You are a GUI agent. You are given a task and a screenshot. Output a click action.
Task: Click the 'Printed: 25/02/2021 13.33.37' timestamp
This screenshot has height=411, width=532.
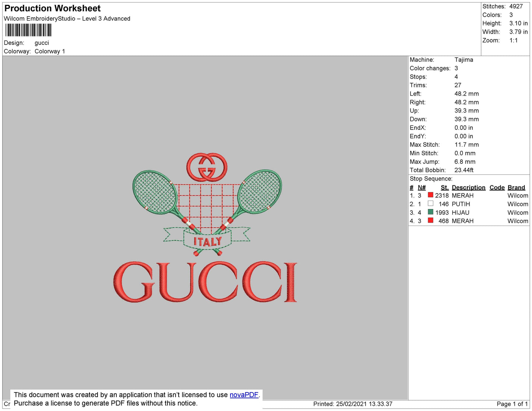(x=353, y=404)
